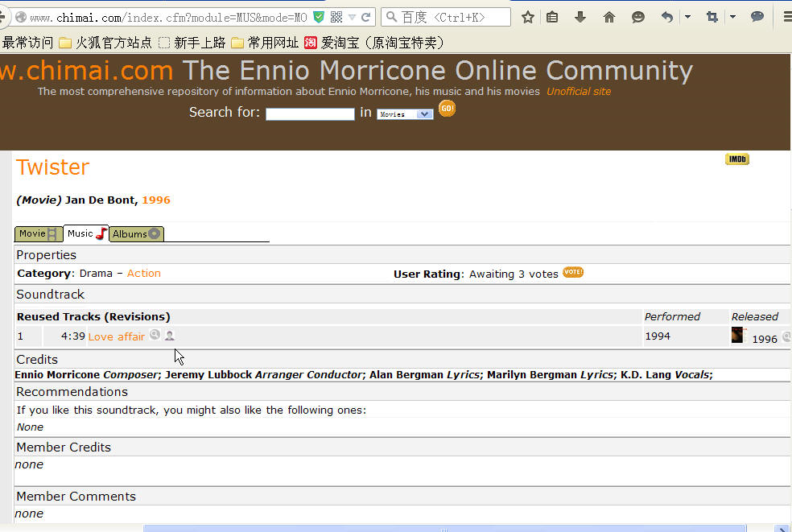Follow the Action category link

pos(144,274)
